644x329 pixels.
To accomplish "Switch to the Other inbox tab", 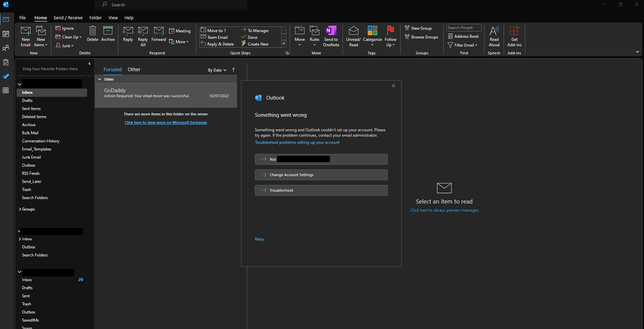I will coord(134,69).
